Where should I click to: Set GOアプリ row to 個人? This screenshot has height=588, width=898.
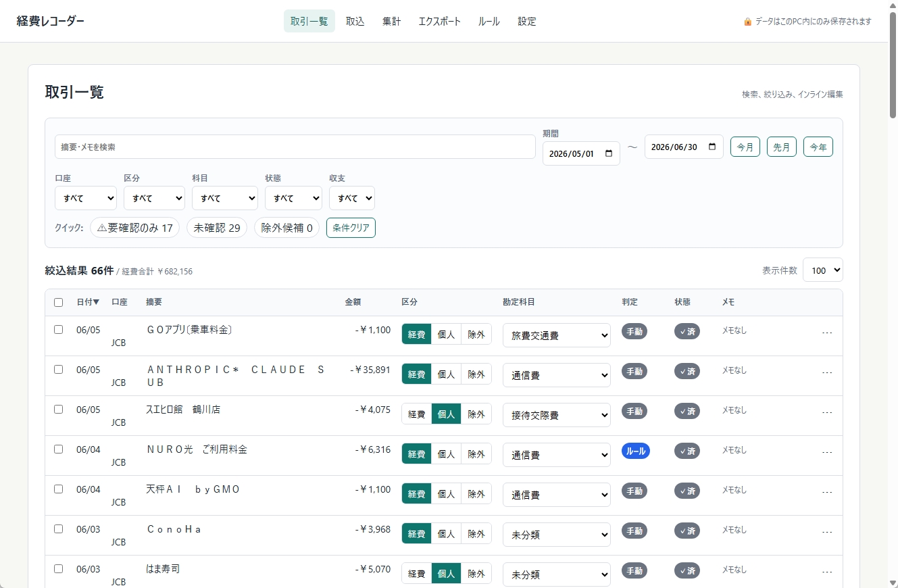click(446, 335)
